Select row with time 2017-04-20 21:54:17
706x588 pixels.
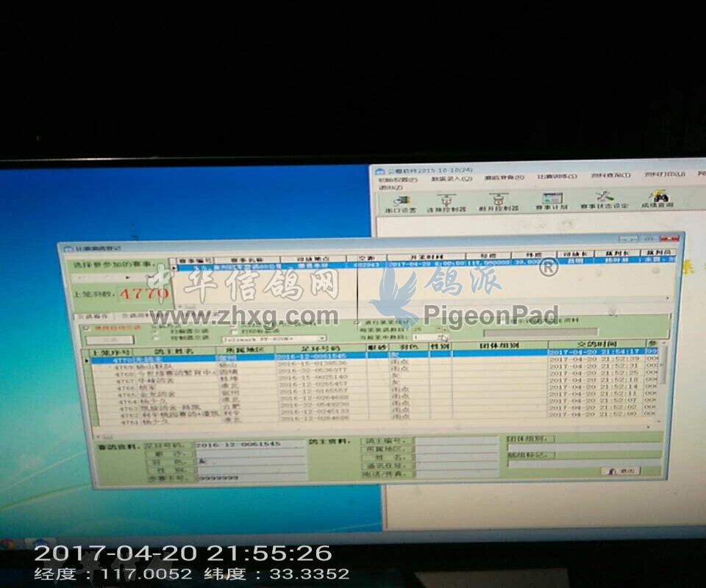point(374,356)
